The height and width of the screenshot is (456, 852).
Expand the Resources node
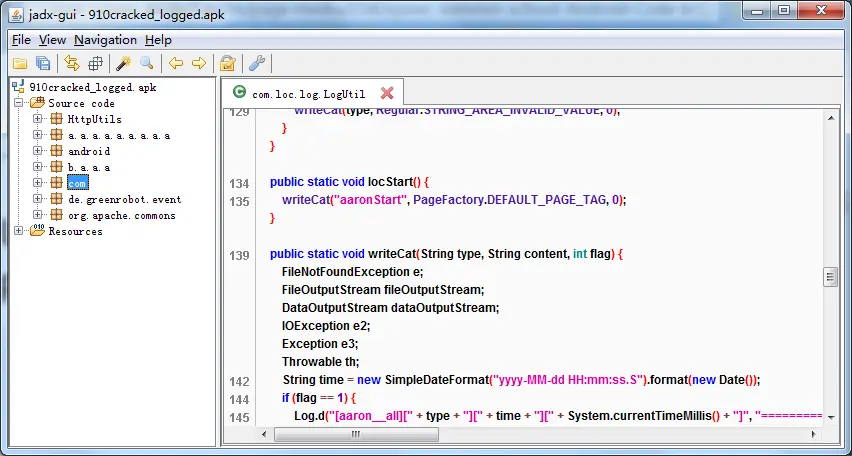(18, 230)
